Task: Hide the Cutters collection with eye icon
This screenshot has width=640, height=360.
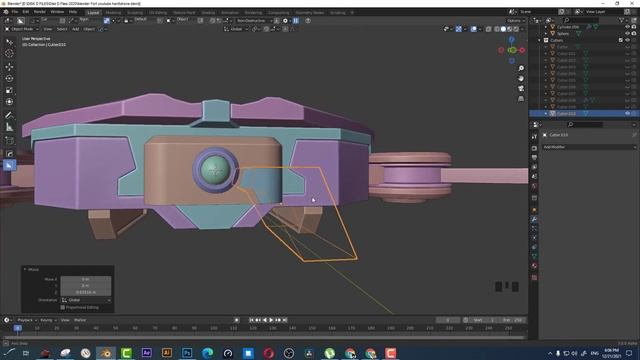Action: click(x=627, y=40)
